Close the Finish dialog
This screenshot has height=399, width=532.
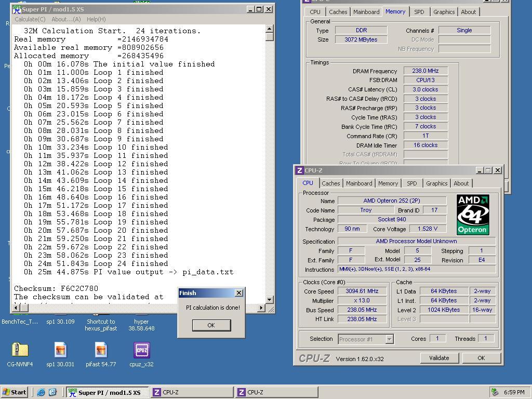(x=239, y=293)
